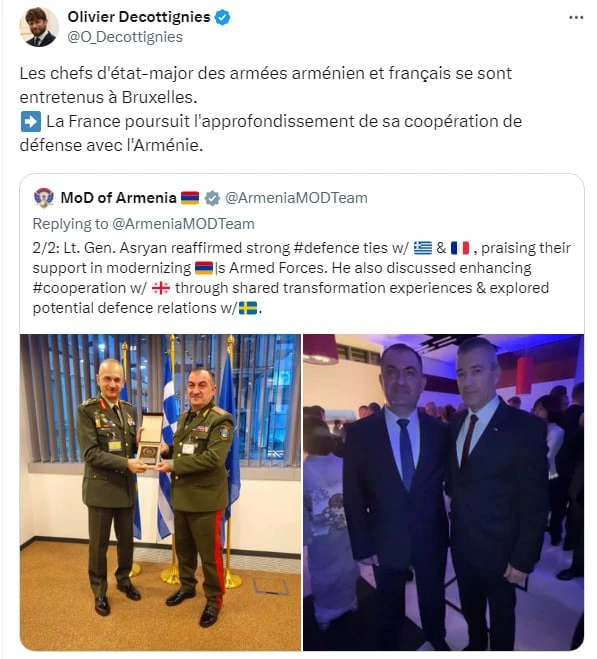
Task: Click the Olivier Decottignies display name
Action: point(139,17)
